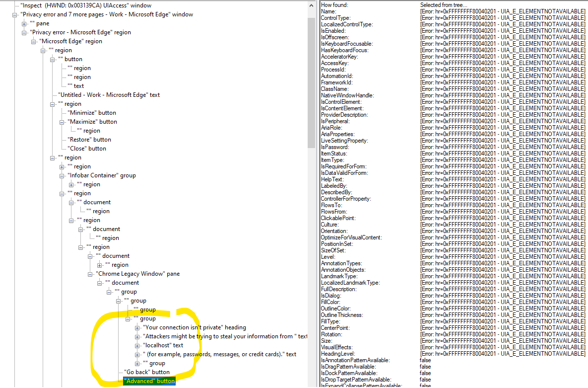Select the "Microsoft Edge" region item
This screenshot has height=388, width=588.
tap(70, 42)
